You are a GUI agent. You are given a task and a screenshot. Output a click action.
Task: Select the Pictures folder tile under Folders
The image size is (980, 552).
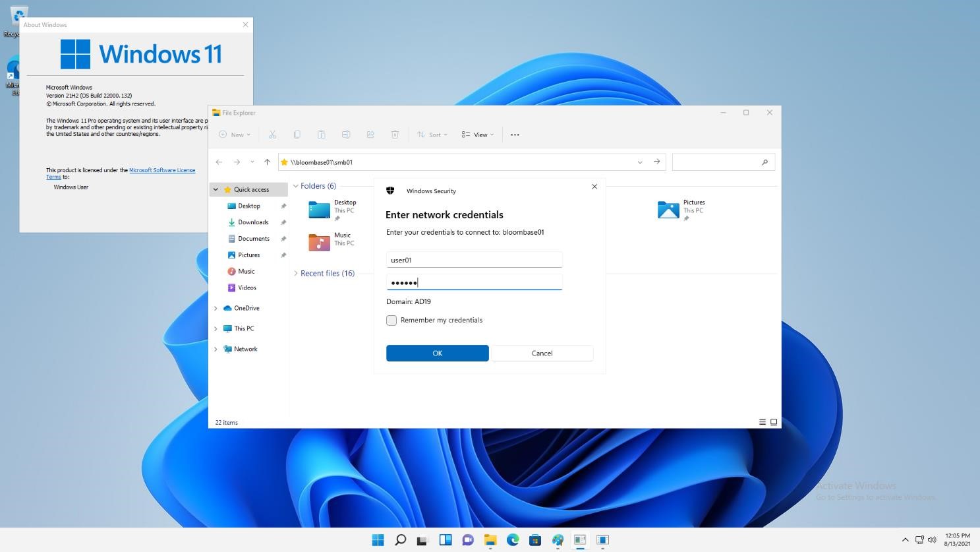tap(681, 210)
